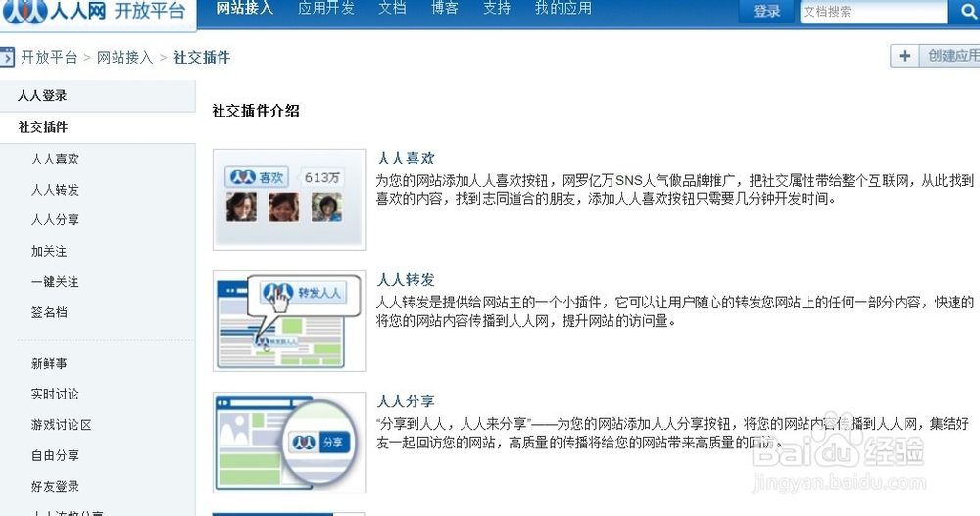Image resolution: width=980 pixels, height=516 pixels.
Task: Click the 开放平台 title in the header
Action: [x=150, y=11]
